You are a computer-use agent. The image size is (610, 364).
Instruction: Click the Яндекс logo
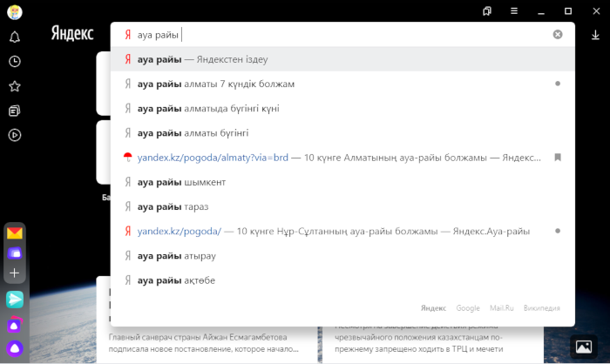(x=72, y=34)
